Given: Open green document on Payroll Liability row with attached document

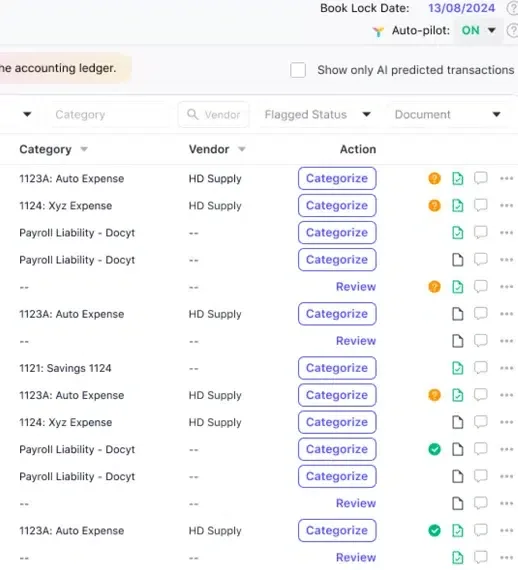Looking at the screenshot, I should (x=458, y=233).
